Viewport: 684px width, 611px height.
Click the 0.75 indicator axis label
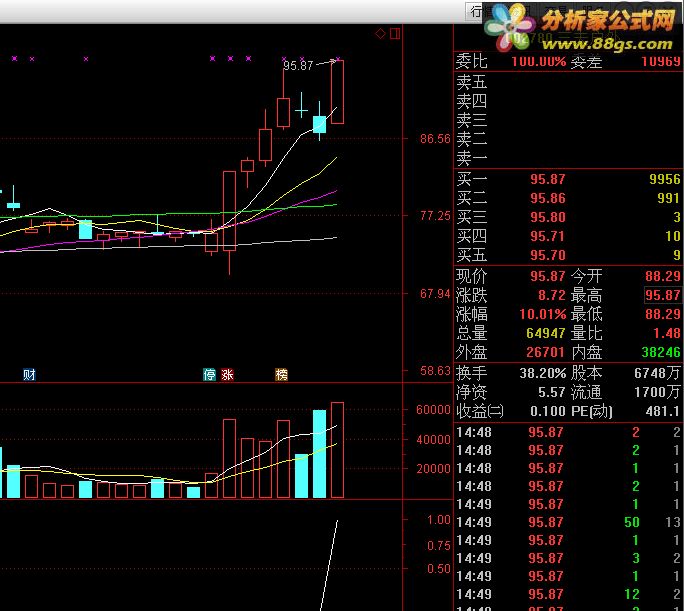tap(438, 545)
